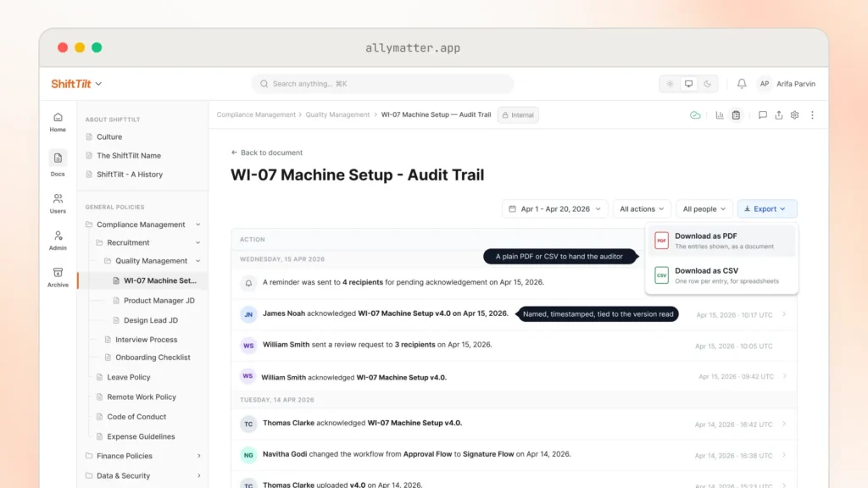Open Arifa Parvin user avatar
868x488 pixels.
coord(765,84)
